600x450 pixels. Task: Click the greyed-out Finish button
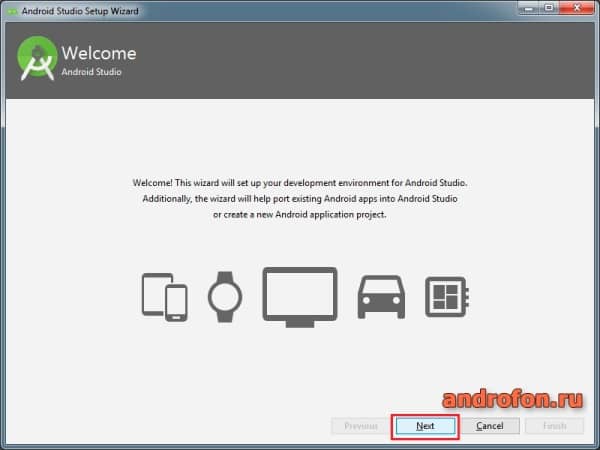[x=554, y=426]
